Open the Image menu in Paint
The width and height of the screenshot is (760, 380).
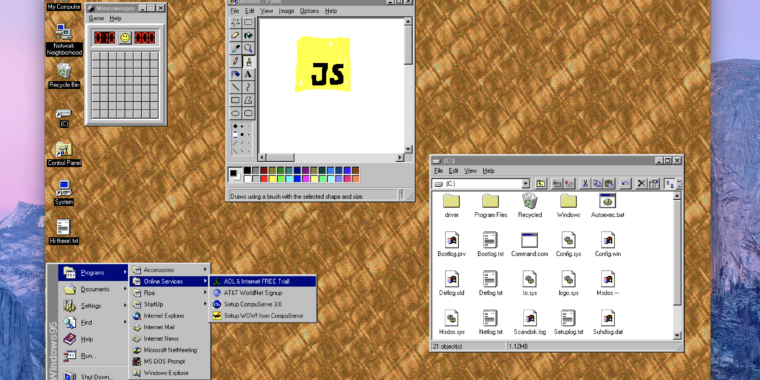click(x=286, y=11)
